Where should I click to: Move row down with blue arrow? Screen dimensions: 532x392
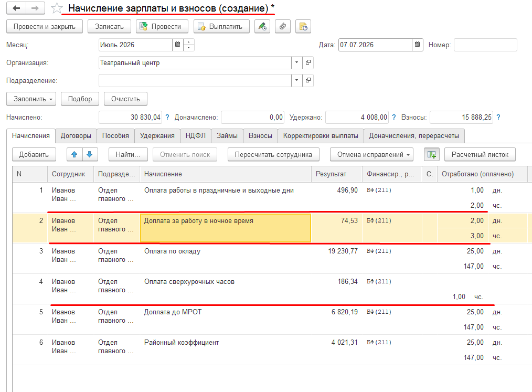point(90,154)
